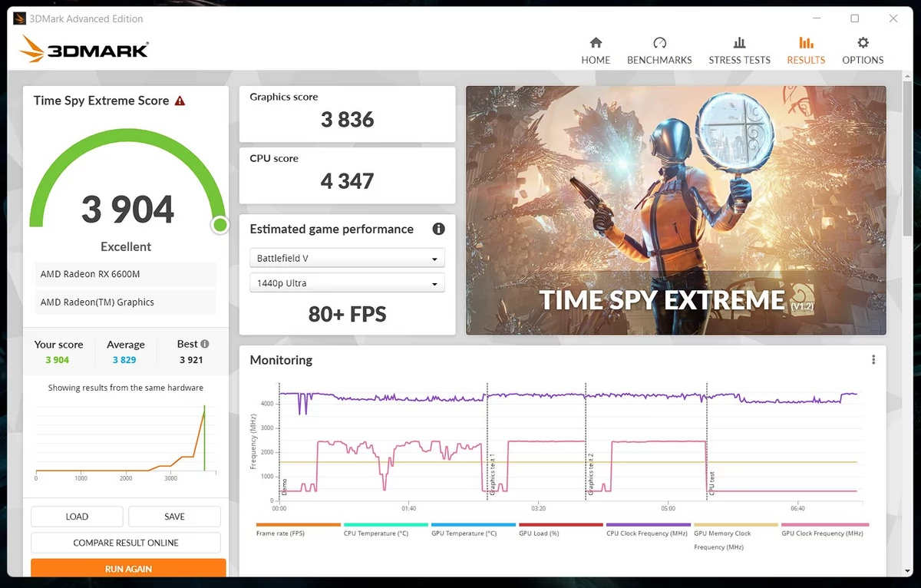Select the RESULTS tab
The height and width of the screenshot is (588, 921).
coord(806,51)
